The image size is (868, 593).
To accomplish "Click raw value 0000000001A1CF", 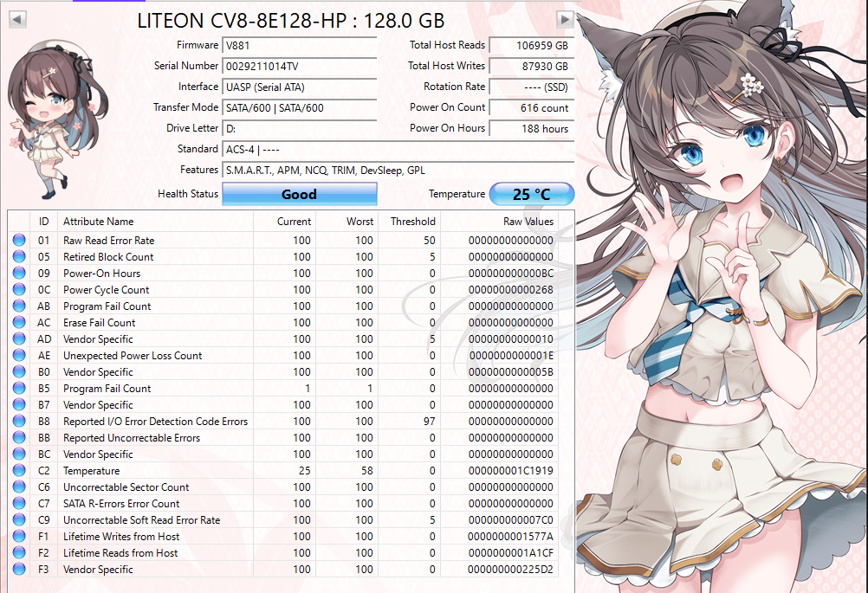I will 511,552.
